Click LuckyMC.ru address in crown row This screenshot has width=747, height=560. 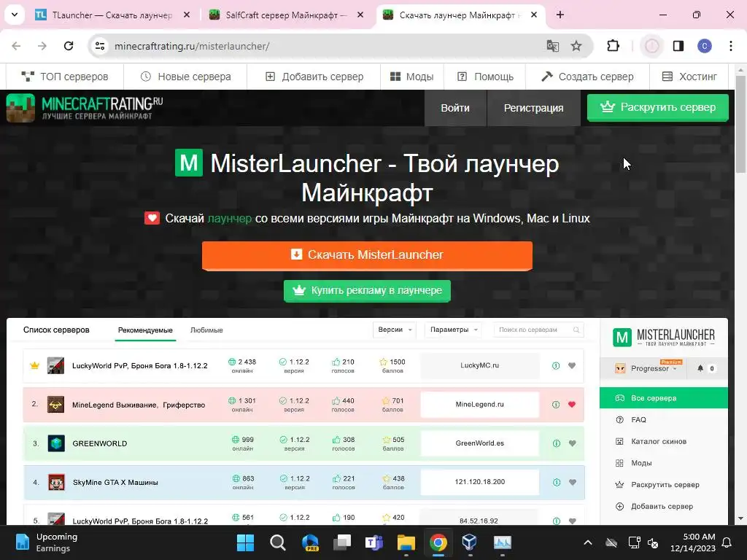480,366
